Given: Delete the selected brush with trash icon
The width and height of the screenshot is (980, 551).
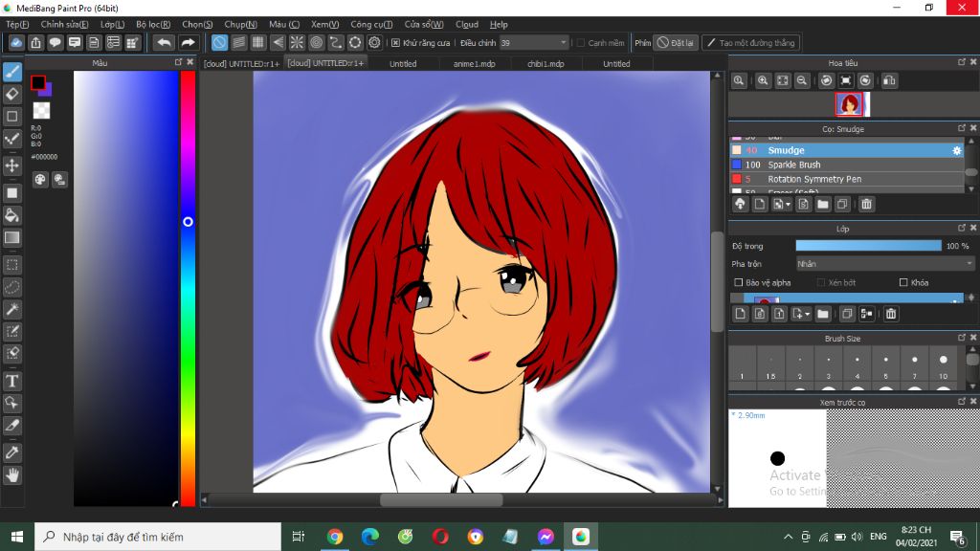Looking at the screenshot, I should 866,205.
